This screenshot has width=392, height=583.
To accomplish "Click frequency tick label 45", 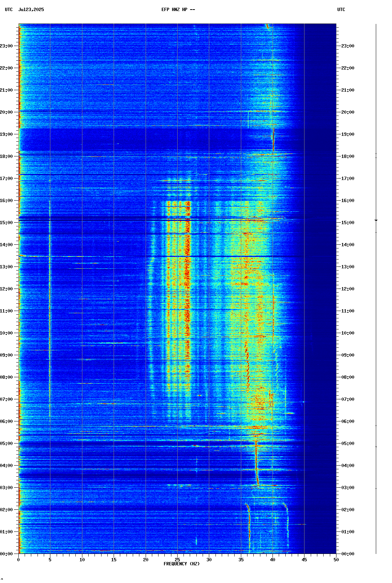I will [304, 560].
